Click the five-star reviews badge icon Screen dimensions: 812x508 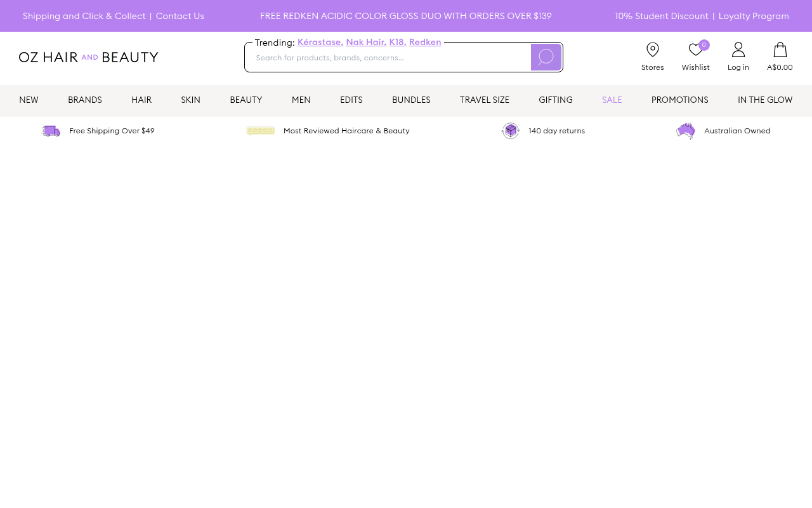coord(260,131)
